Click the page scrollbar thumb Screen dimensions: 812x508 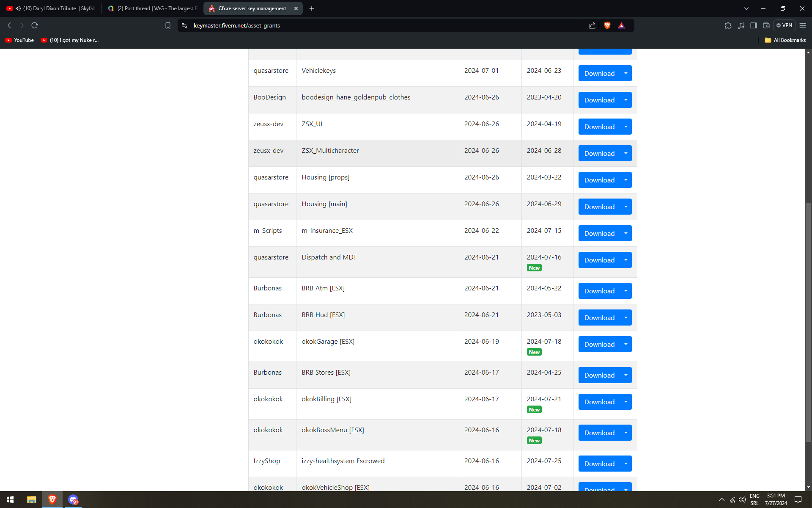[x=808, y=323]
